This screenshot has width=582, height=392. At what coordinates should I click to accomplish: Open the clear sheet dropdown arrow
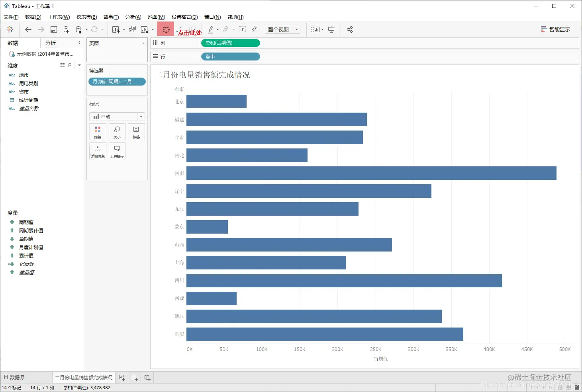153,29
